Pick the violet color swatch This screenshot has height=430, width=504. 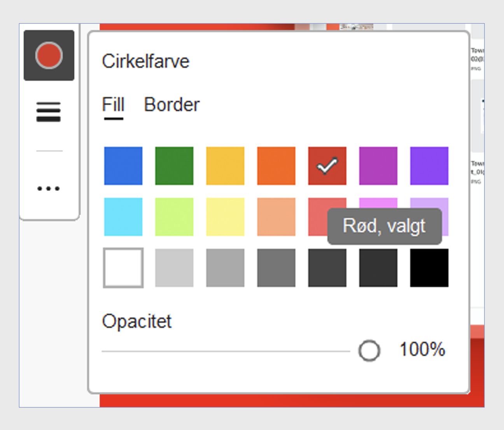(x=429, y=166)
